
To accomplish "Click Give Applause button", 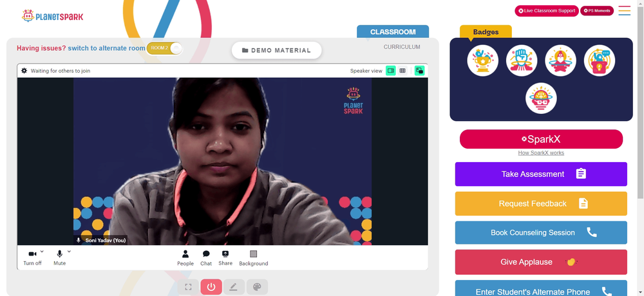I will tap(541, 262).
